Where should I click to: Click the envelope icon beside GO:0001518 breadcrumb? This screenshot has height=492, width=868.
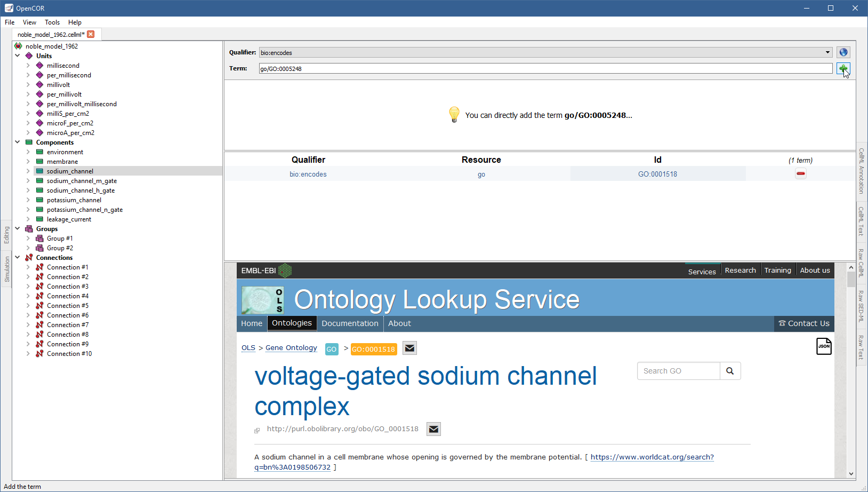tap(409, 348)
